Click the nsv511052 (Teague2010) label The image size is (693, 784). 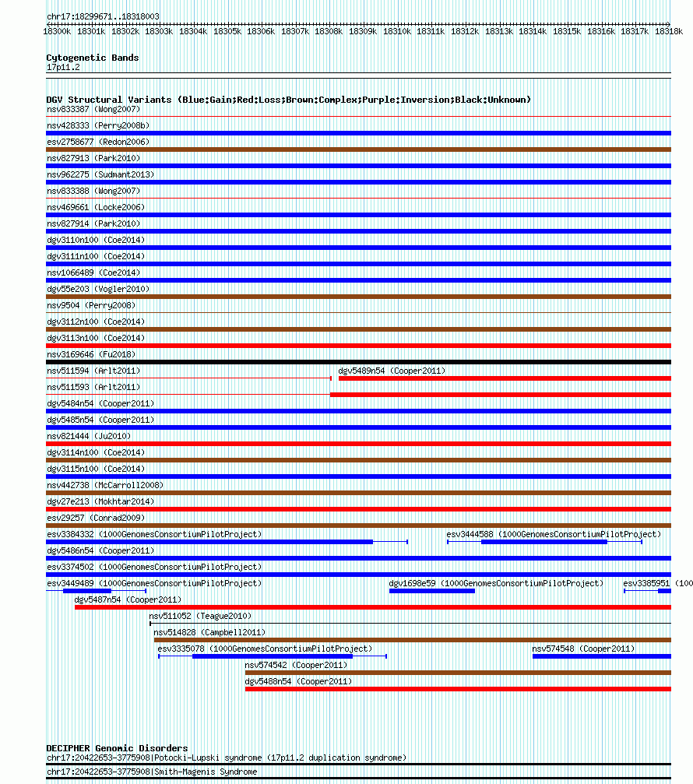tap(200, 616)
